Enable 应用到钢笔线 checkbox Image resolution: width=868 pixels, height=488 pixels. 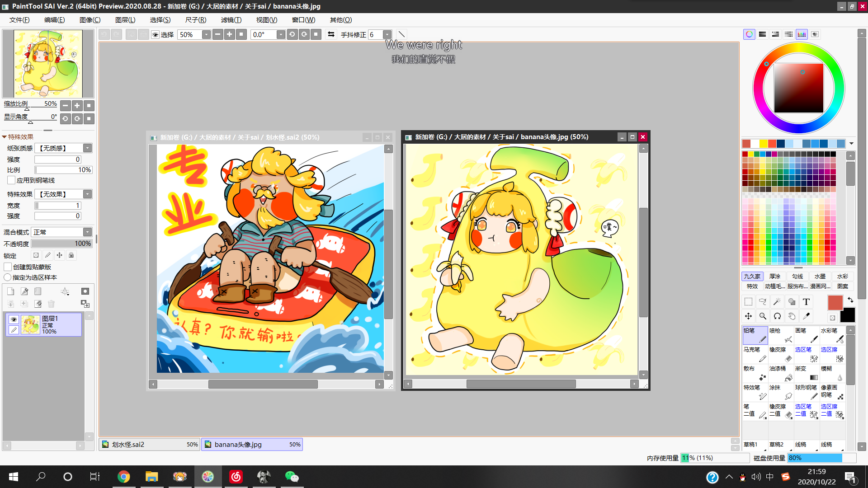(11, 180)
